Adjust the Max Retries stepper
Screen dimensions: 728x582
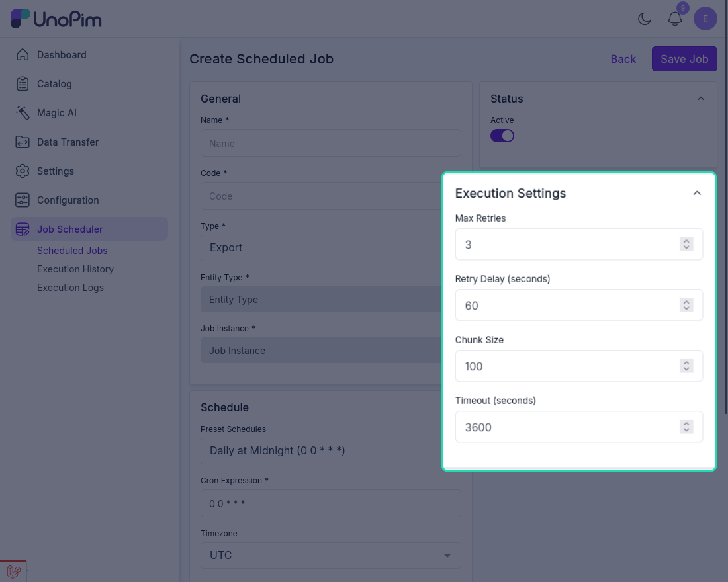[x=686, y=245]
